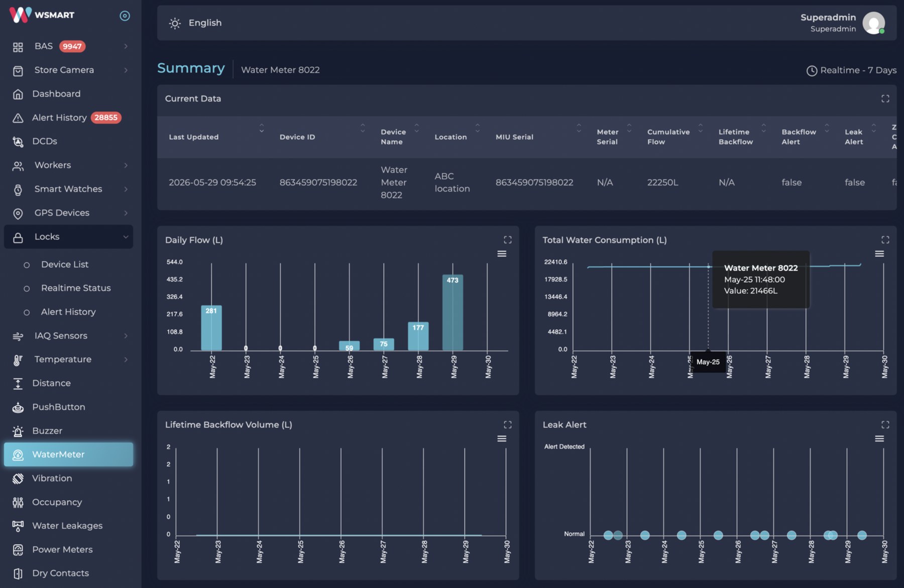Click the DCDs icon
Screen dimensions: 904x588
pyautogui.click(x=18, y=142)
